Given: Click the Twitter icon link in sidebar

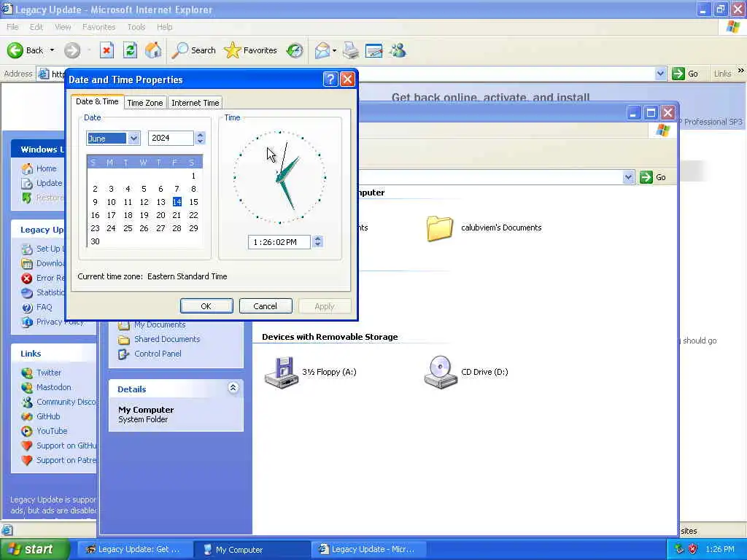Looking at the screenshot, I should 27,373.
